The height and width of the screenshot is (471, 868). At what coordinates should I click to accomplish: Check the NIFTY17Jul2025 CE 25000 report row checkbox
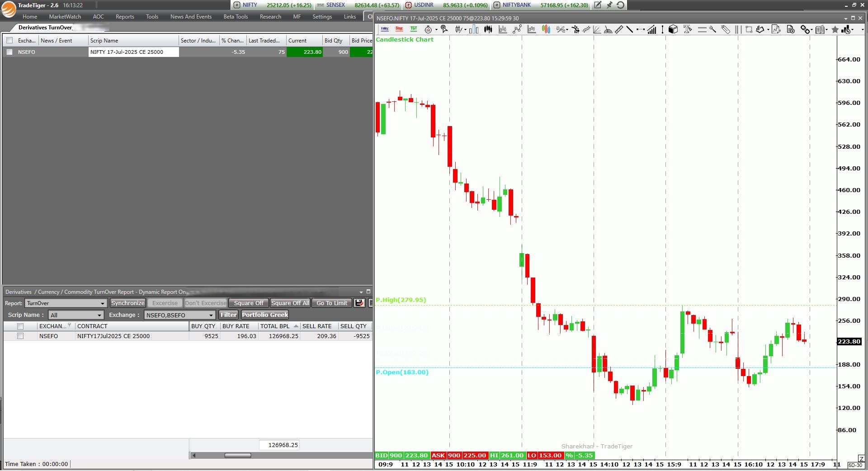[x=20, y=336]
